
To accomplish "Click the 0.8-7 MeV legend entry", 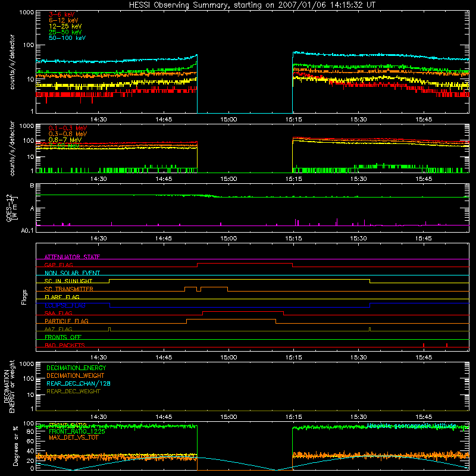I will 65,140.
